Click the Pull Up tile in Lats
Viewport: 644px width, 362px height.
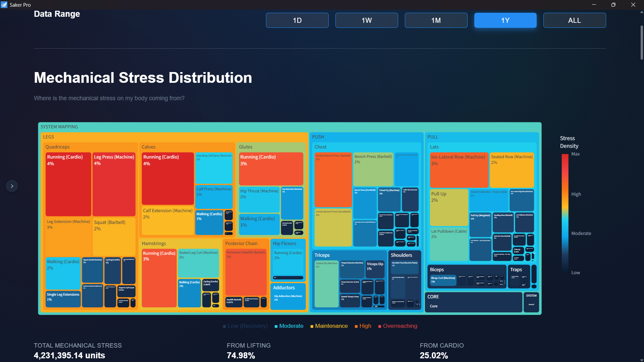[x=449, y=207]
